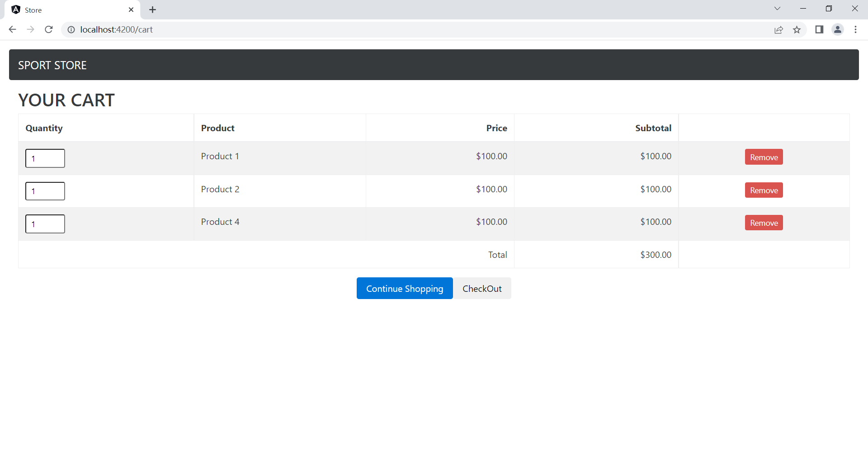
Task: Open the browser side panel
Action: (819, 29)
